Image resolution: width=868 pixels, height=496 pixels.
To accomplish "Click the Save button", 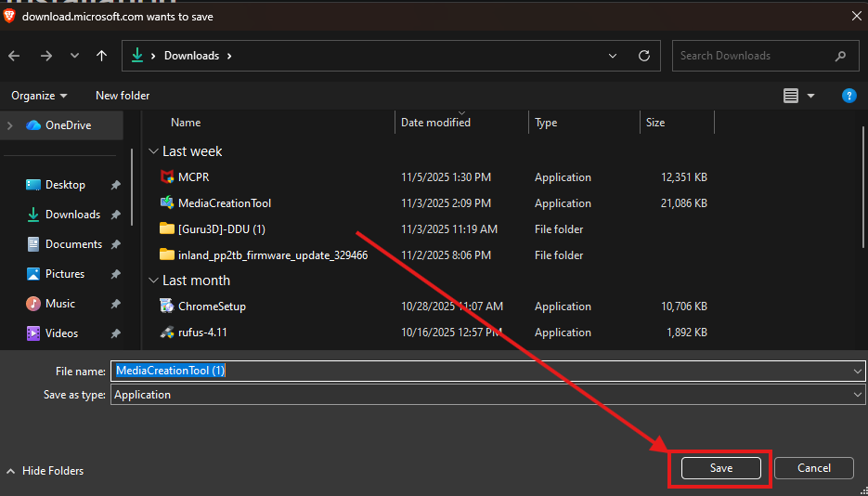I will click(721, 468).
